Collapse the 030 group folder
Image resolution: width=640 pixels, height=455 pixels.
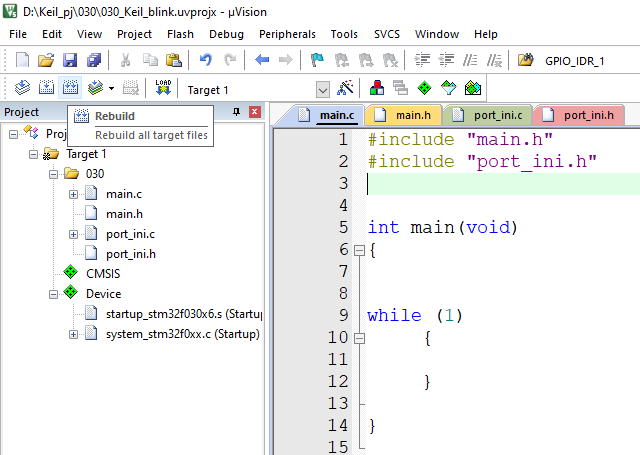pos(53,174)
